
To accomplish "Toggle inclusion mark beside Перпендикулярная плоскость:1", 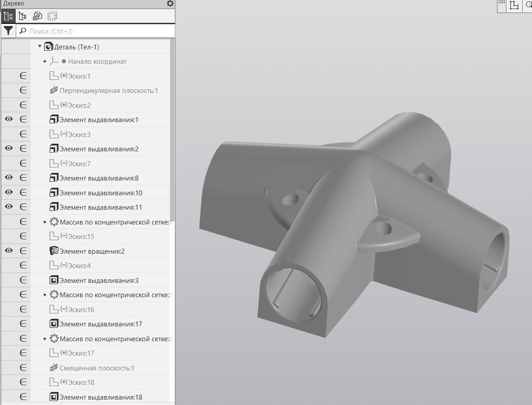I will 23,90.
